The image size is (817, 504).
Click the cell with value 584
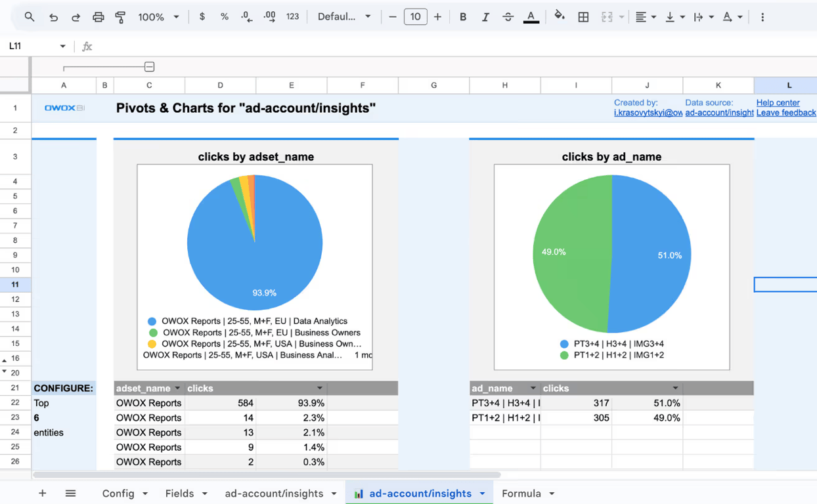coord(221,403)
